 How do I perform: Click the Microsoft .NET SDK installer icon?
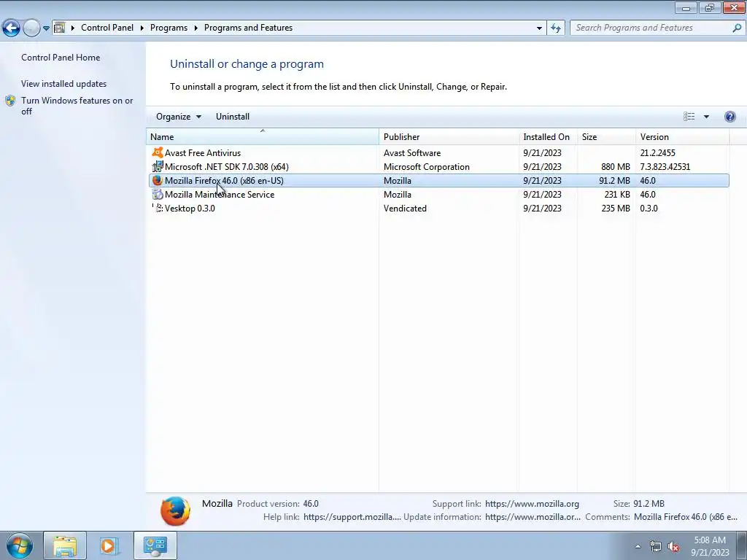click(x=158, y=167)
